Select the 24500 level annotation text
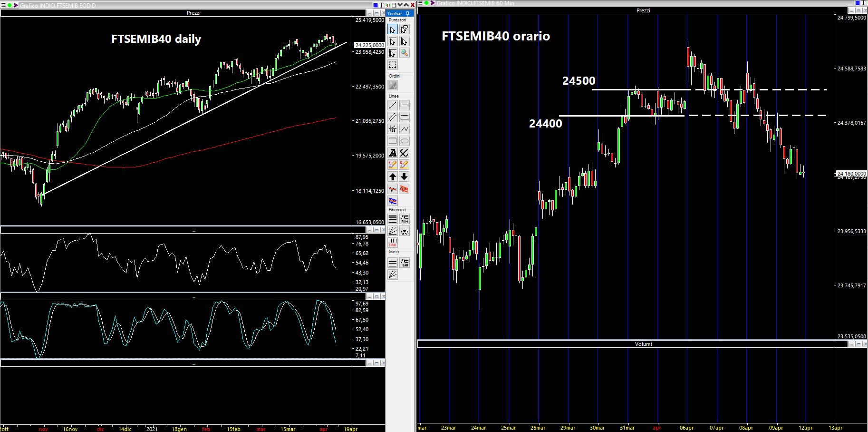 [x=579, y=81]
